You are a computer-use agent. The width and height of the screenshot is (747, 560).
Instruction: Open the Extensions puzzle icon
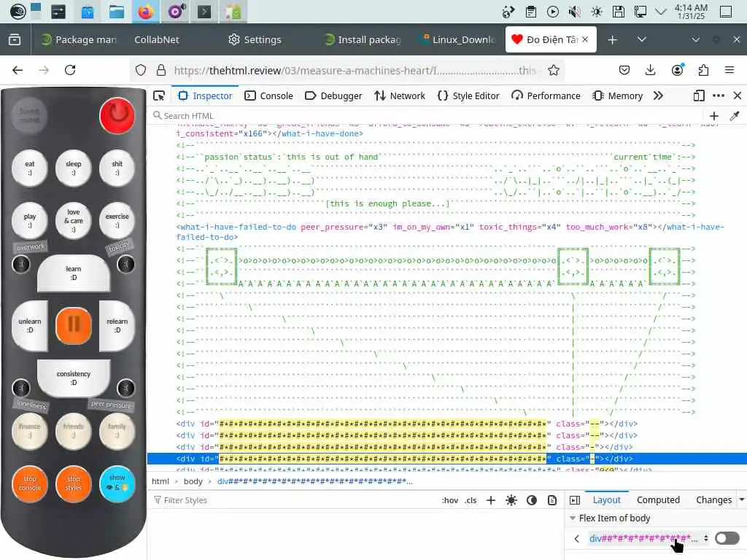pos(703,71)
